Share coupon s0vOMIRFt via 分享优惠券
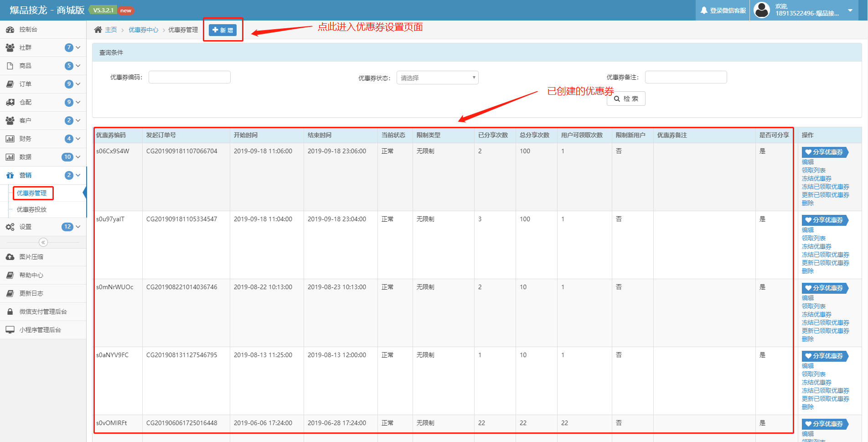The image size is (868, 442). pyautogui.click(x=824, y=424)
